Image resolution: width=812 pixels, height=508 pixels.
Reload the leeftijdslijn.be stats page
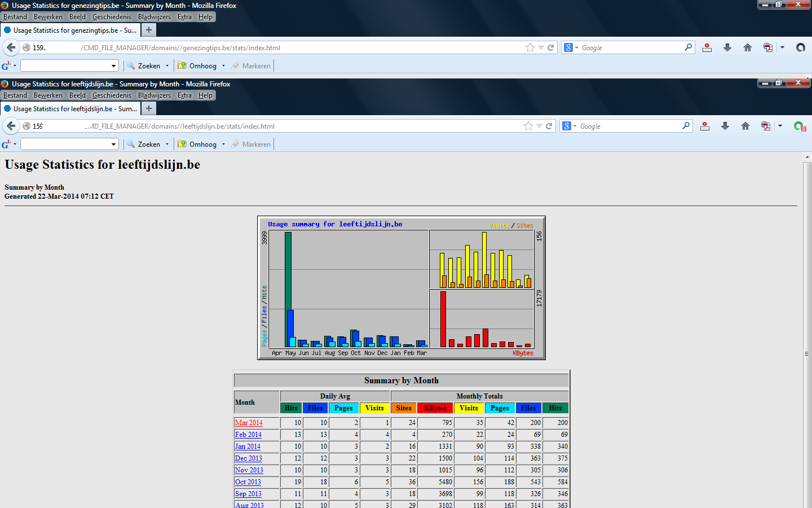(549, 126)
